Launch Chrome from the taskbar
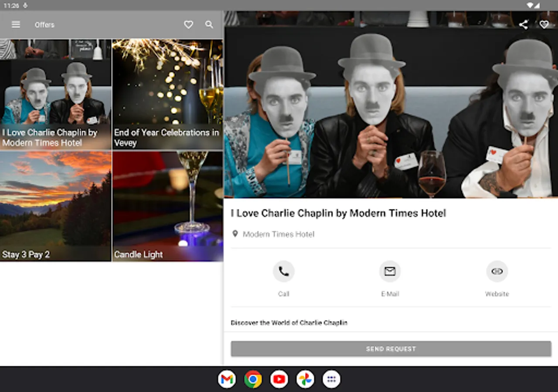This screenshot has height=392, width=558. tap(253, 379)
